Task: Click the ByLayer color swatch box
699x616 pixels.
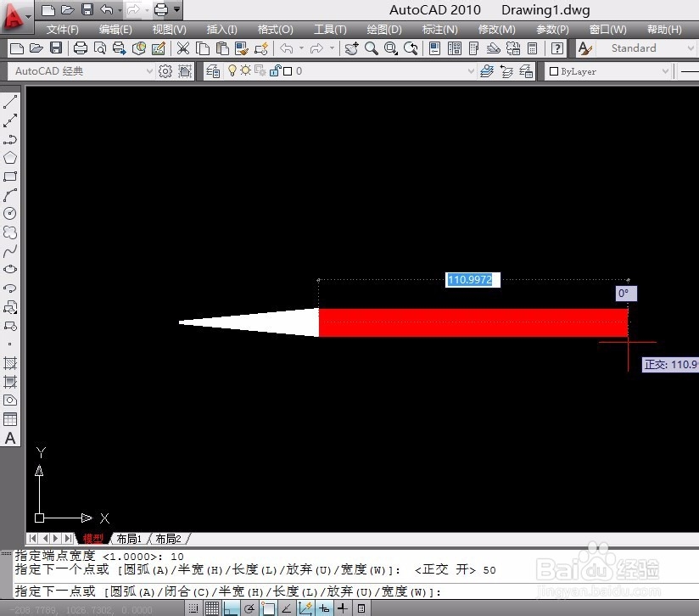Action: click(554, 71)
